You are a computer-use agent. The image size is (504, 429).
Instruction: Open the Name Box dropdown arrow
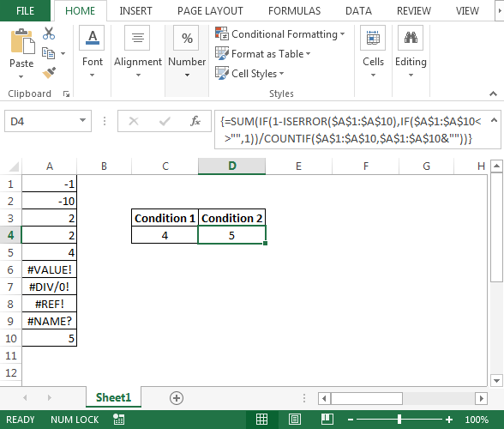click(x=83, y=121)
